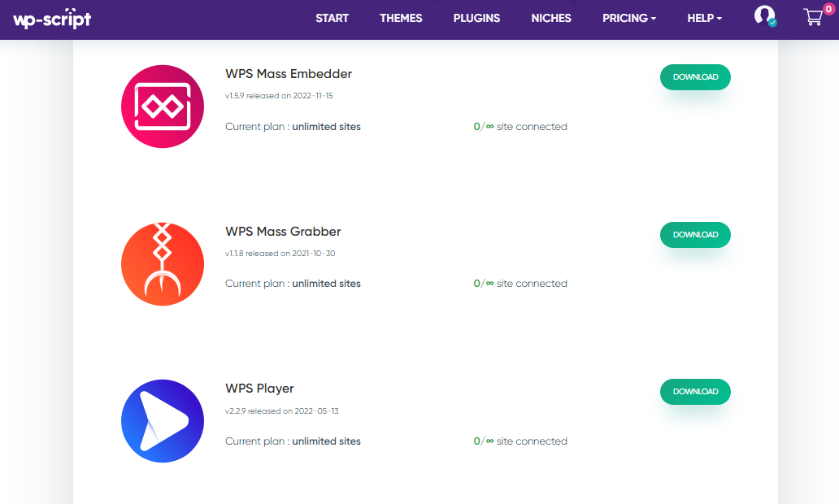Open the NICHES menu item
The width and height of the screenshot is (839, 504).
tap(551, 18)
